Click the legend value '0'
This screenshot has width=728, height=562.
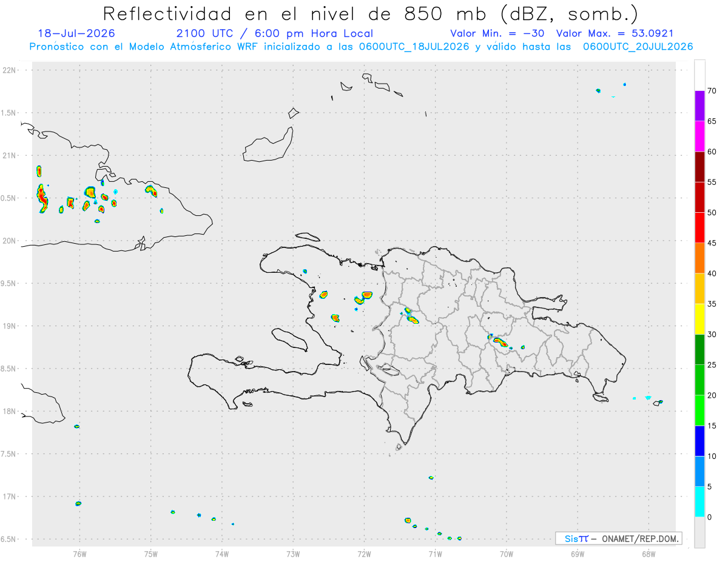pos(710,517)
